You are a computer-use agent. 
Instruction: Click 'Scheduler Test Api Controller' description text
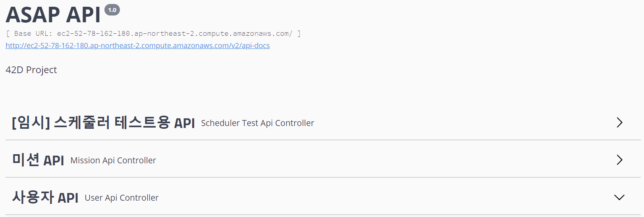coord(257,123)
